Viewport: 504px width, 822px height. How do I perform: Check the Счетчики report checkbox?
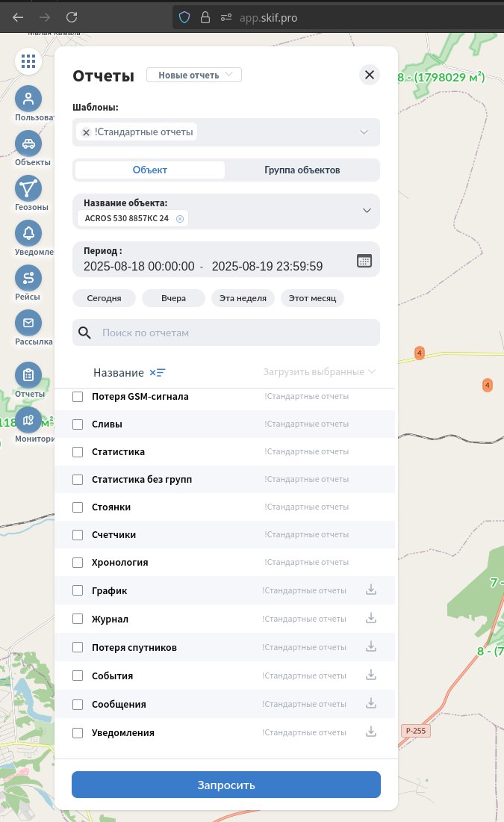[78, 535]
